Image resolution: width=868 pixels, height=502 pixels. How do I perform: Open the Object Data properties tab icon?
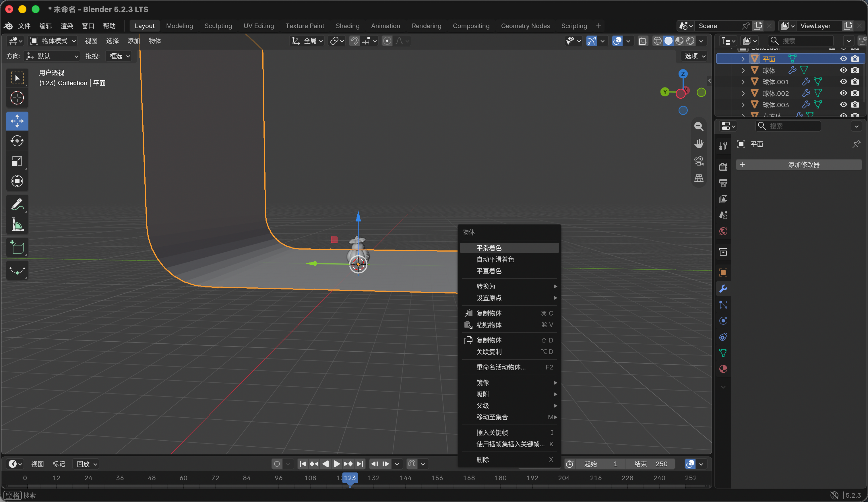click(723, 353)
